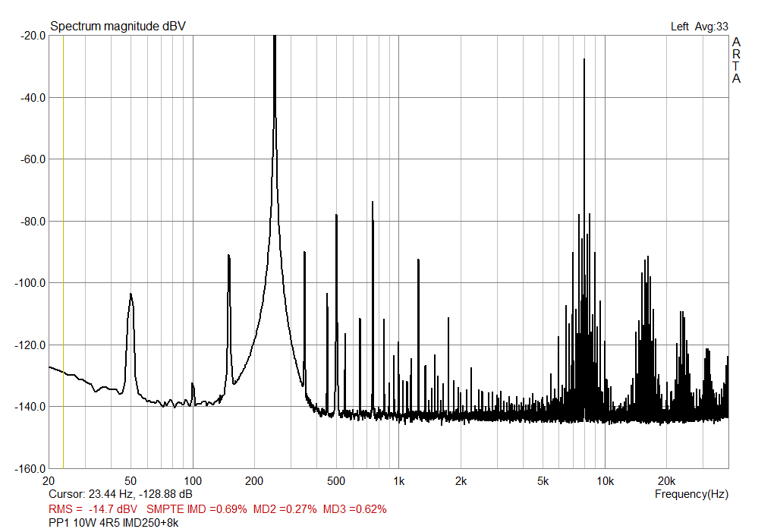
Task: Click the -20.0 y-axis label
Action: pyautogui.click(x=33, y=36)
